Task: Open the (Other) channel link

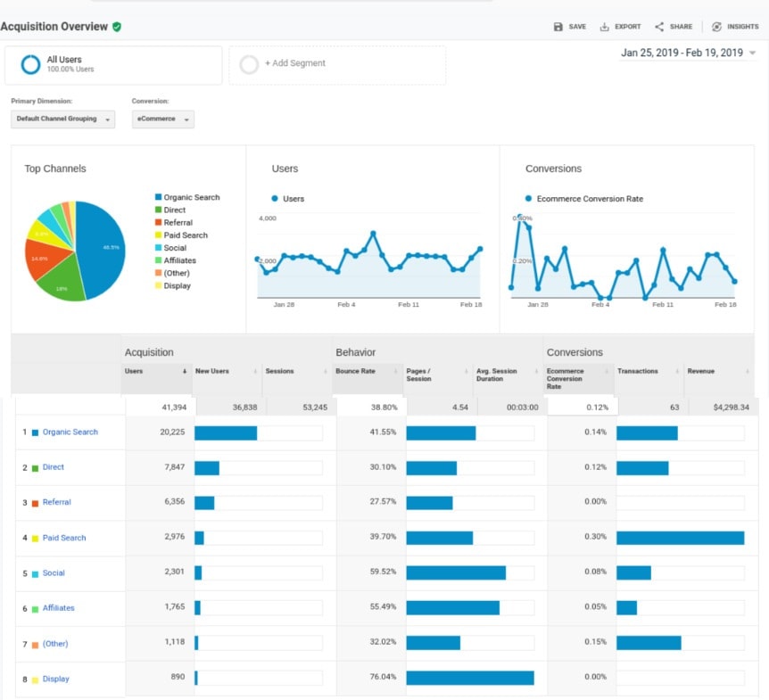Action: pyautogui.click(x=55, y=644)
